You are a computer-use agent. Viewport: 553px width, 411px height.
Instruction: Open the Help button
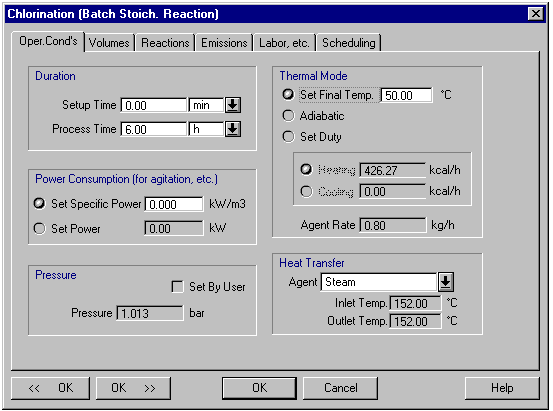coord(502,388)
